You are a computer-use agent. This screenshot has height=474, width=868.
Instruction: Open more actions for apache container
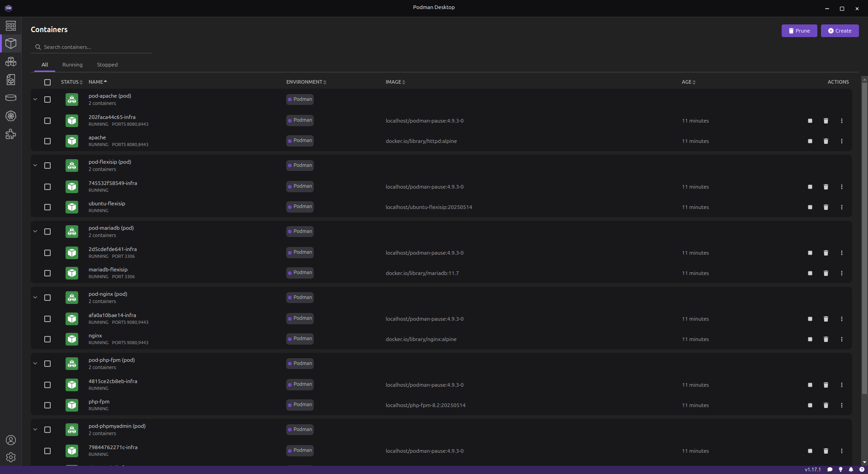(x=842, y=141)
